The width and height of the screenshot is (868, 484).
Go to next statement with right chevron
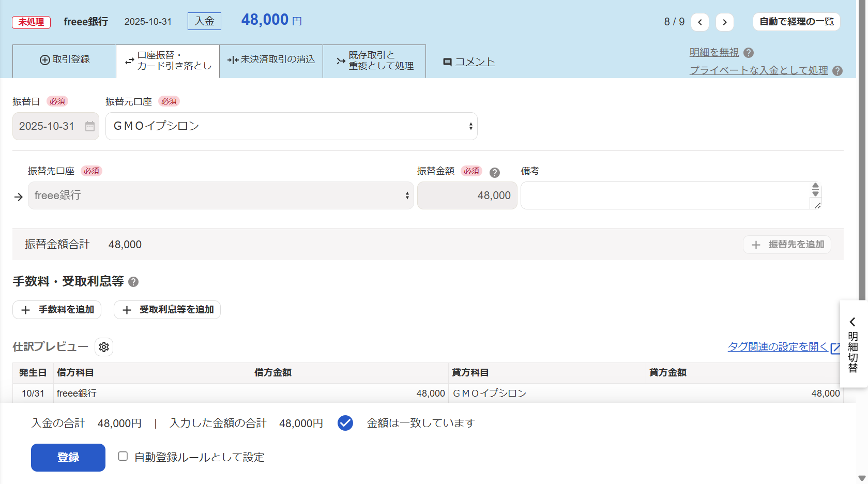[725, 22]
